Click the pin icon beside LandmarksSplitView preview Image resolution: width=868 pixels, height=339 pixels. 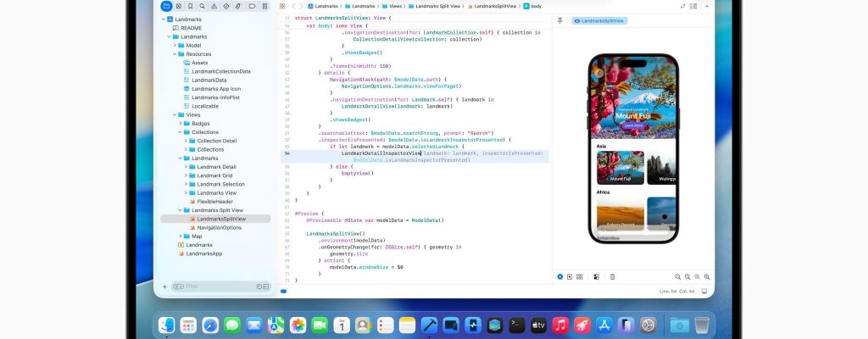tap(562, 19)
